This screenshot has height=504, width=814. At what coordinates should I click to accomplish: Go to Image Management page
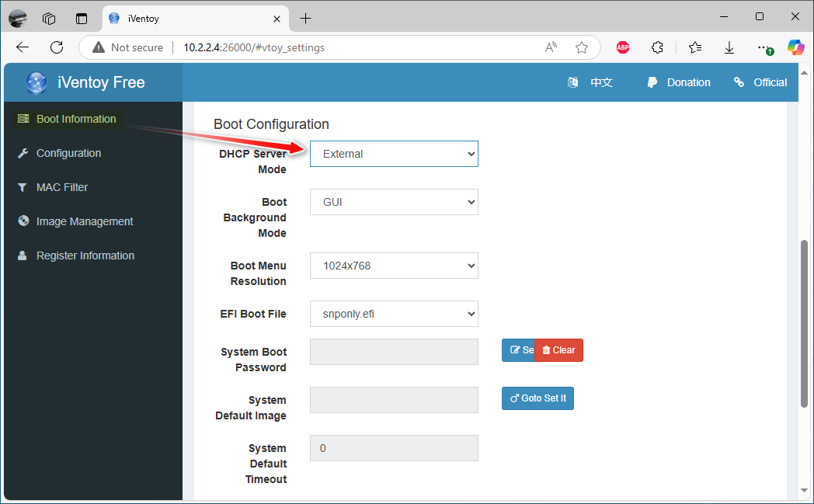[x=85, y=221]
